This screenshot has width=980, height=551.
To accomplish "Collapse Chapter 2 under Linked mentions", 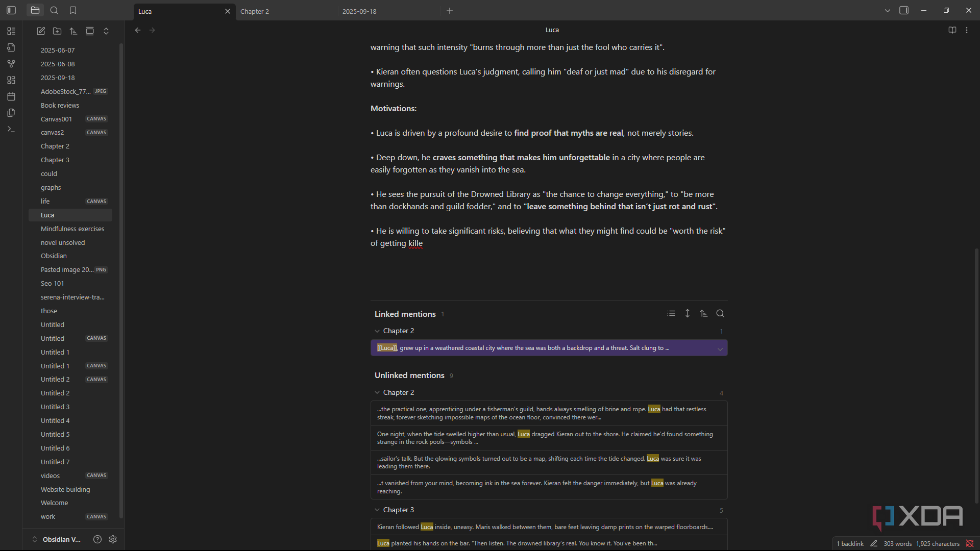I will tap(377, 331).
